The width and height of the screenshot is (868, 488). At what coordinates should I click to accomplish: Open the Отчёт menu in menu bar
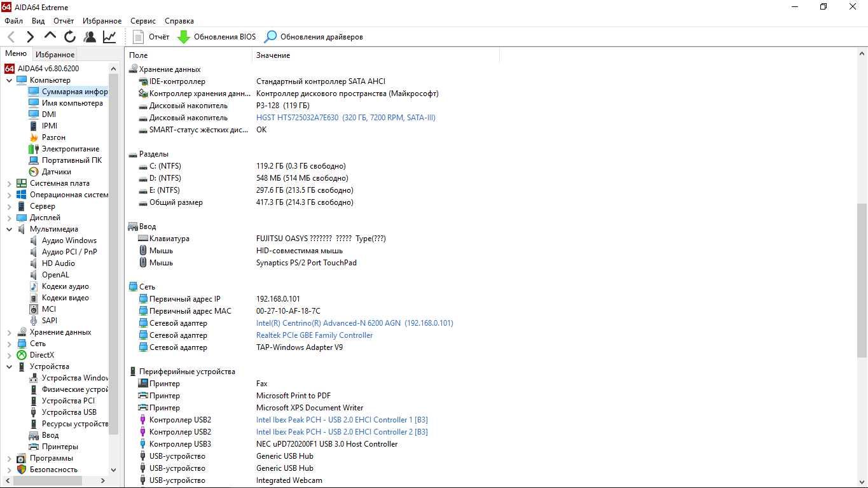click(x=64, y=21)
